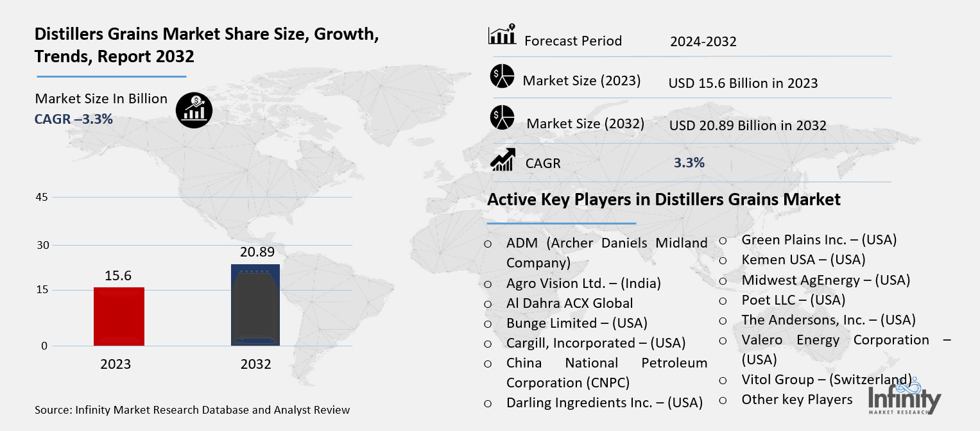The image size is (980, 431).
Task: Click the Bunge Limited list entry
Action: click(576, 323)
